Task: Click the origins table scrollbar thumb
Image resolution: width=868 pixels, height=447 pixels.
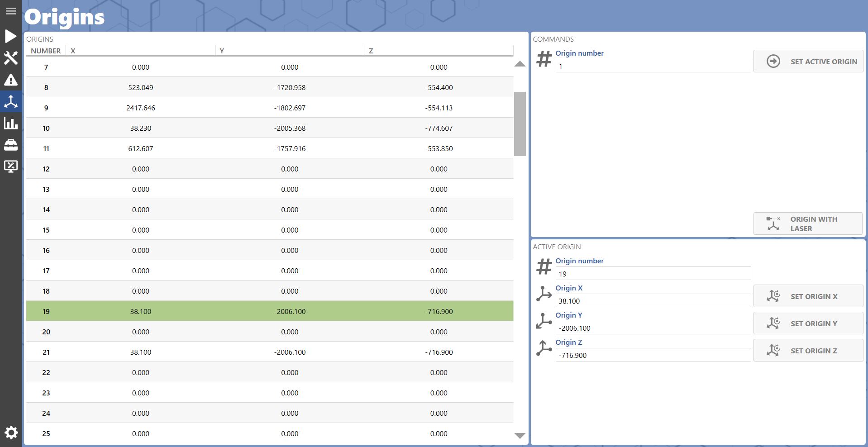Action: (520, 124)
